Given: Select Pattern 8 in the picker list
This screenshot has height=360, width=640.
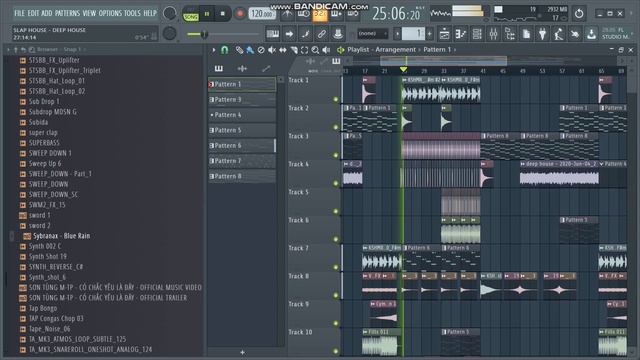Looking at the screenshot, I should (x=242, y=176).
